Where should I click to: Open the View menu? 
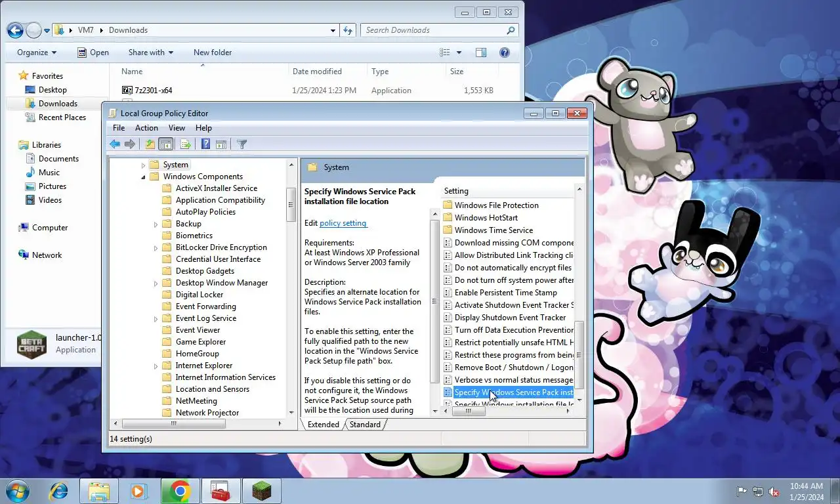177,128
